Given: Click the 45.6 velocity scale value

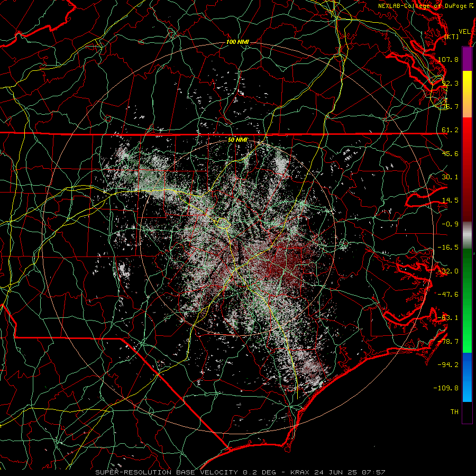Looking at the screenshot, I should (450, 153).
